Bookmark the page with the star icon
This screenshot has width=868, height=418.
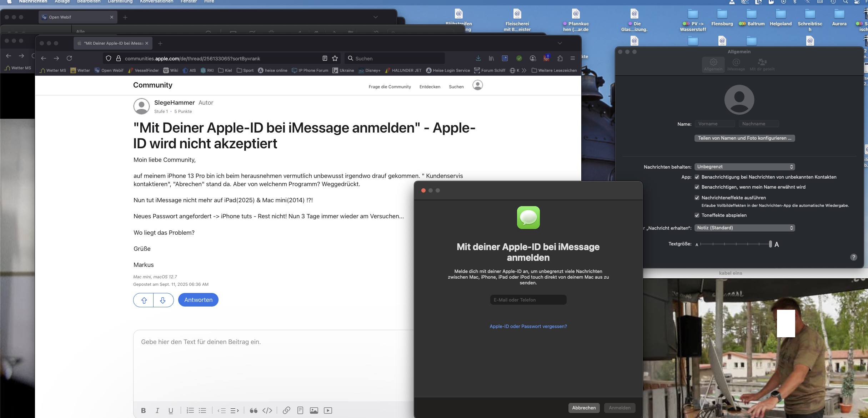(335, 58)
